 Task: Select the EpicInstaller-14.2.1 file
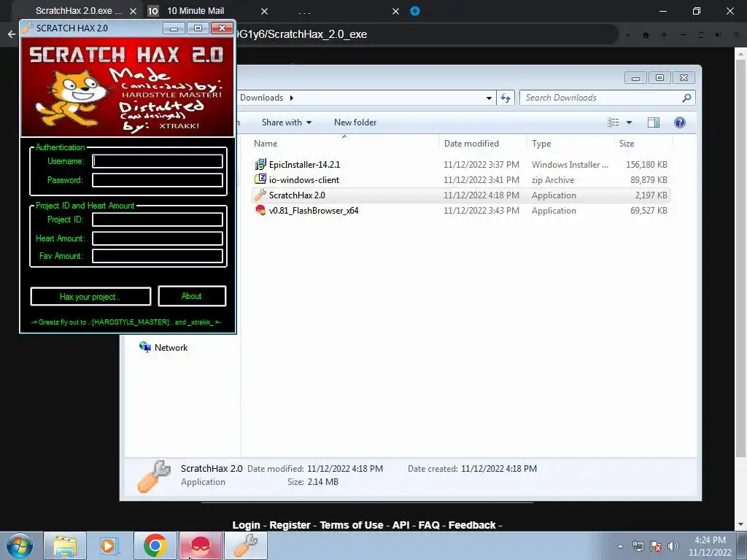tap(460, 165)
